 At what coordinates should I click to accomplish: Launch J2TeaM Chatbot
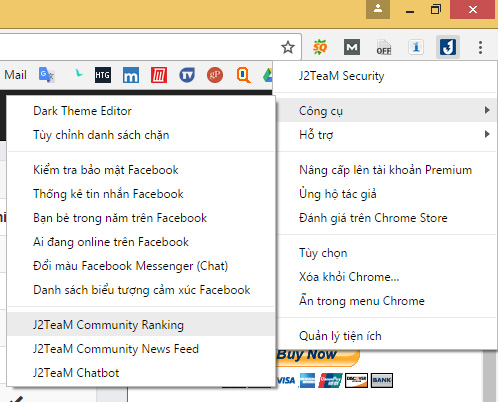[141, 373]
